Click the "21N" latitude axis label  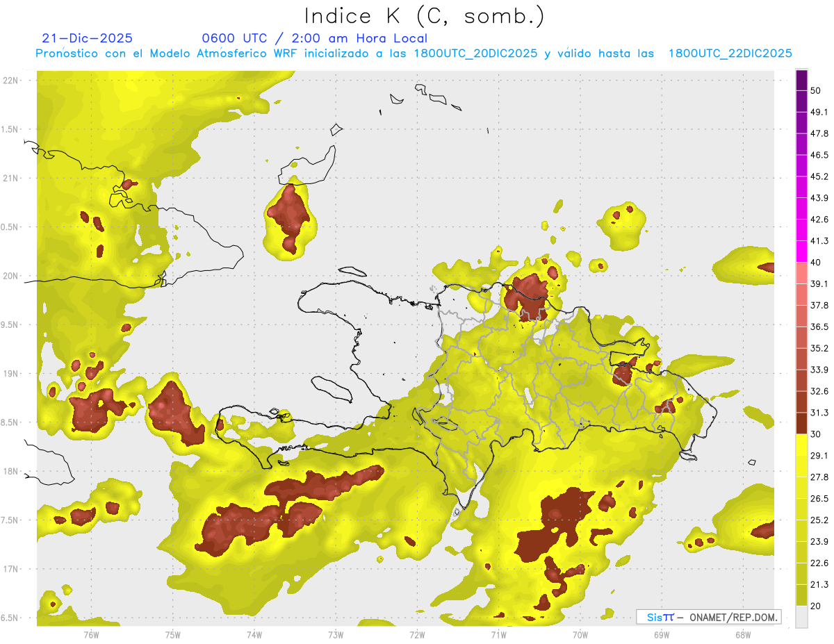tap(10, 178)
